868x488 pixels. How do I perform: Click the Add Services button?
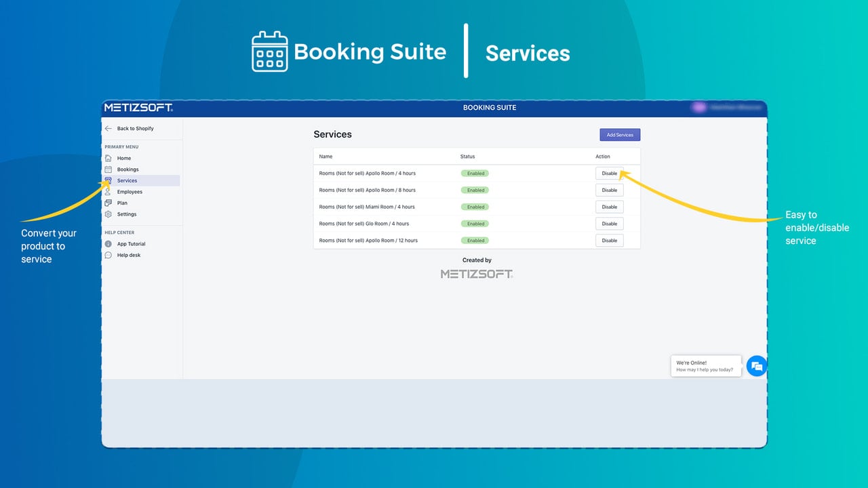[x=620, y=135]
